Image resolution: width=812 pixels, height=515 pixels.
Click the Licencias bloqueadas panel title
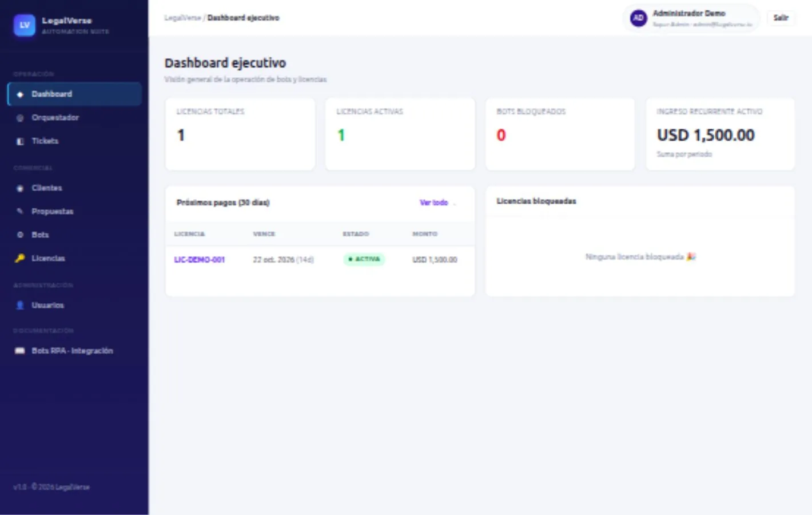pos(536,201)
